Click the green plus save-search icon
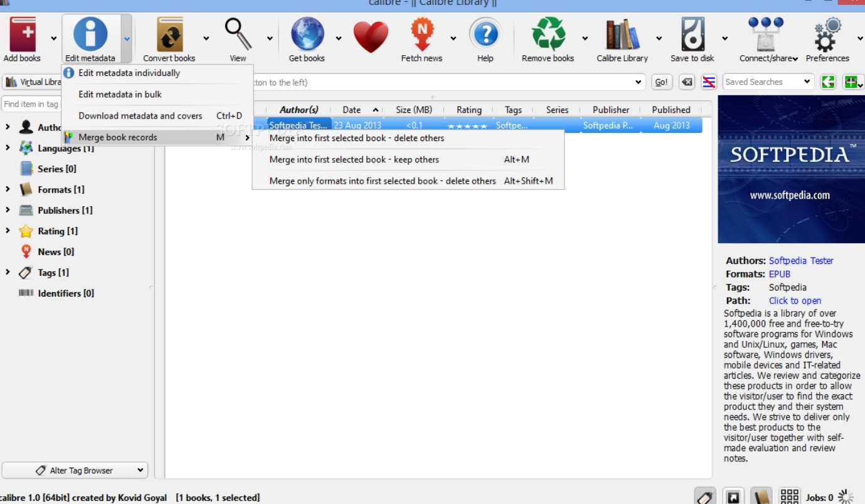 (852, 82)
